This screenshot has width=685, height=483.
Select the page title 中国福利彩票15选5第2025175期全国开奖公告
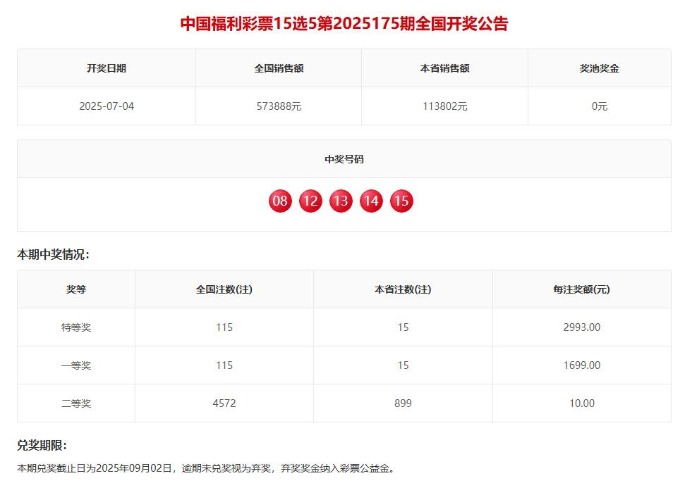(344, 24)
